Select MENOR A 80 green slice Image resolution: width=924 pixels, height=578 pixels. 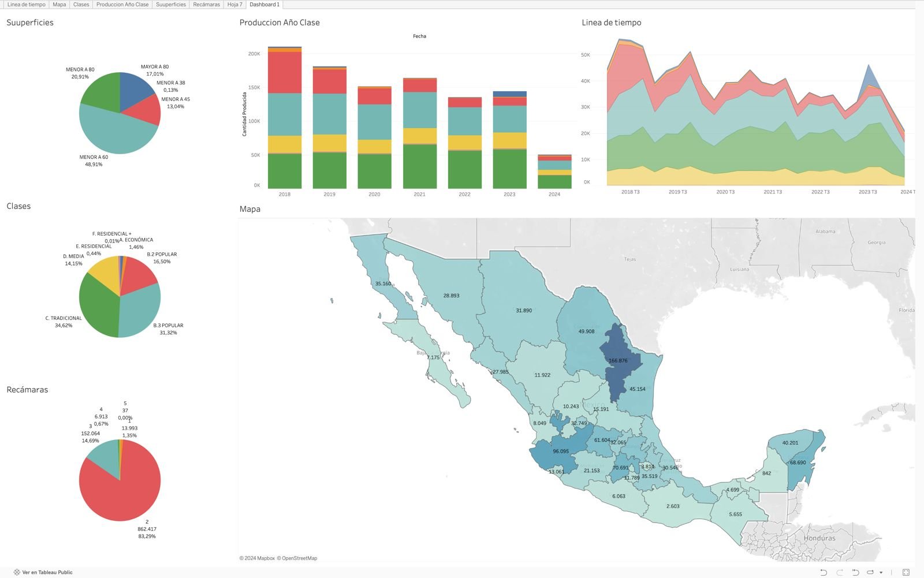104,91
